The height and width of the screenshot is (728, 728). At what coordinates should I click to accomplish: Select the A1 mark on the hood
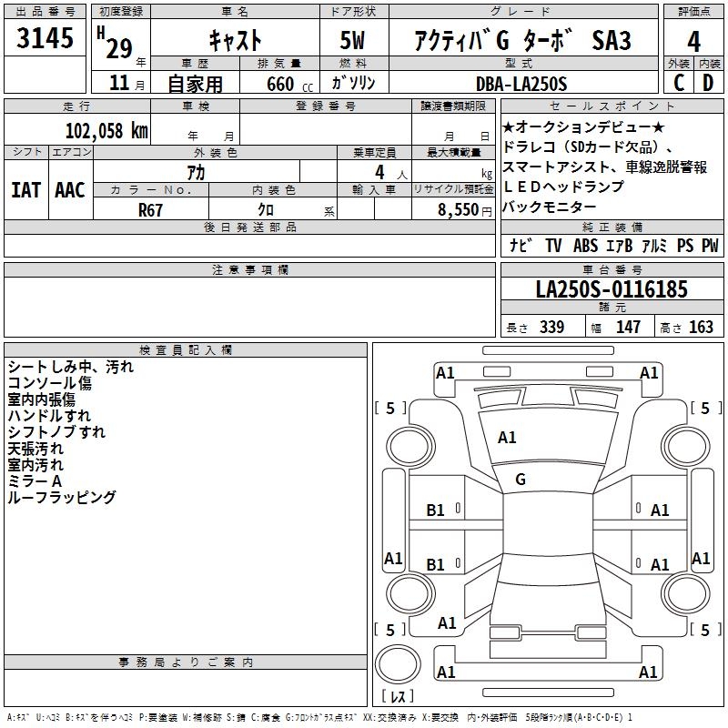tap(507, 438)
